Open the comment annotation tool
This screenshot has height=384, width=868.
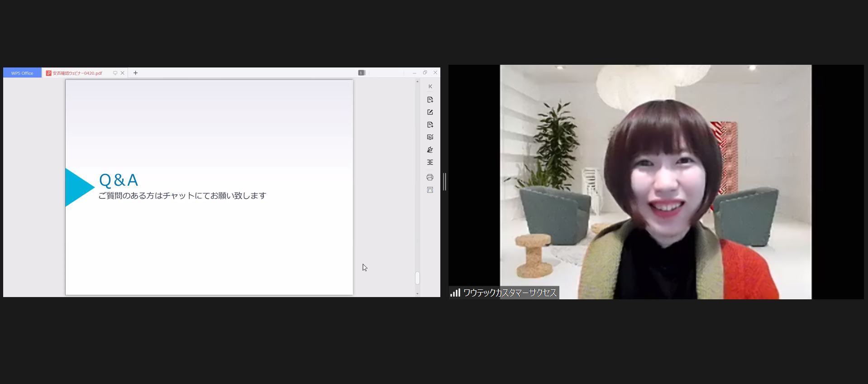(430, 137)
